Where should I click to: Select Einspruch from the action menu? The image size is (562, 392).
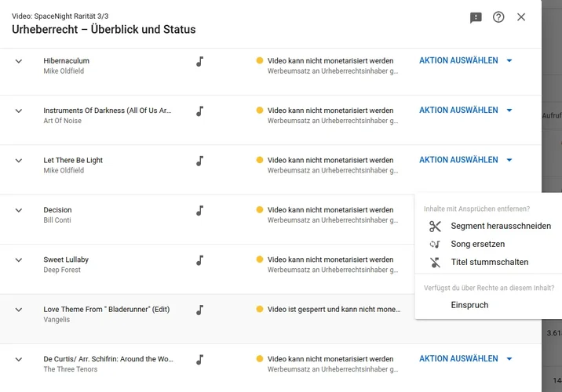coord(469,305)
